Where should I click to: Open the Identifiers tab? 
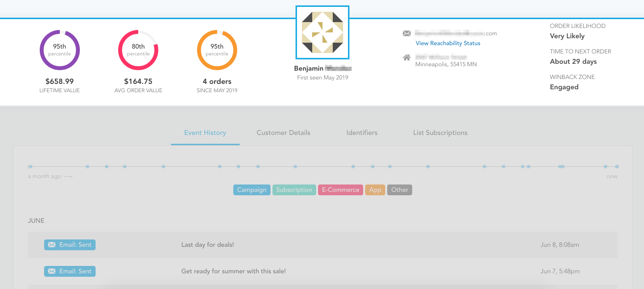click(x=362, y=132)
